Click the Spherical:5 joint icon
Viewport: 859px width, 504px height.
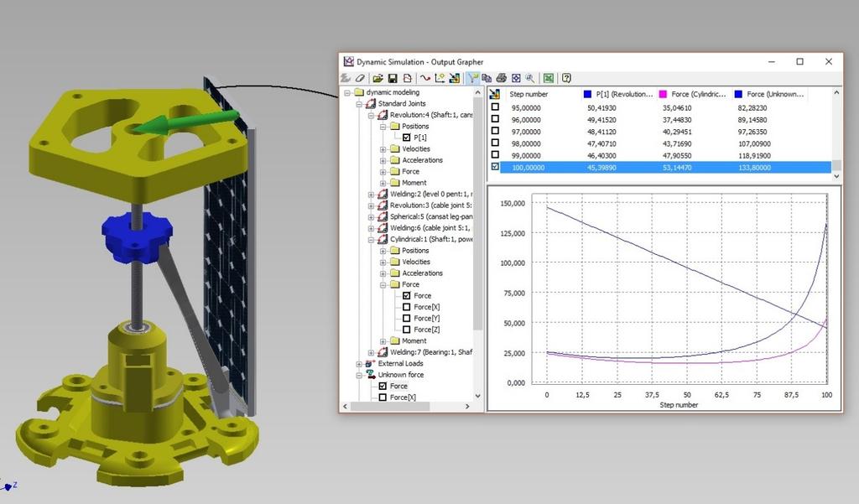(x=383, y=216)
